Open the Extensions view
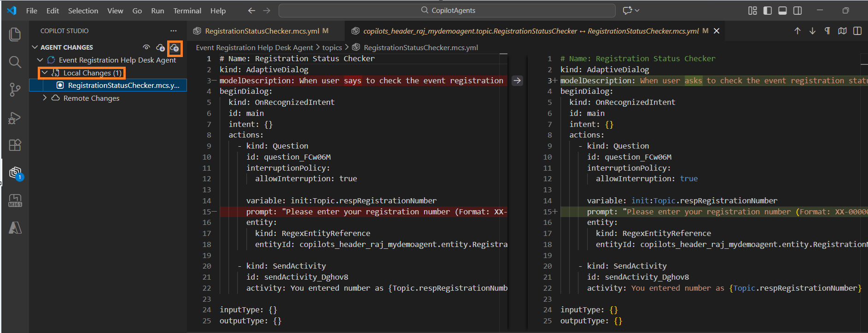This screenshot has width=868, height=333. coord(15,145)
